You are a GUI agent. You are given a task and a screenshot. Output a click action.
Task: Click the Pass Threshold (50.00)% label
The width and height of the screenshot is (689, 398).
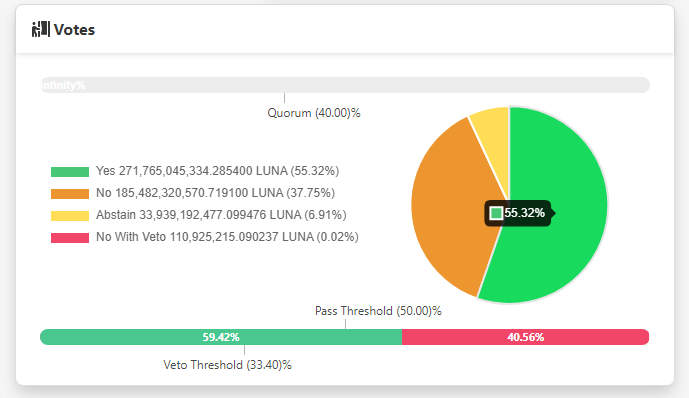[x=378, y=311]
